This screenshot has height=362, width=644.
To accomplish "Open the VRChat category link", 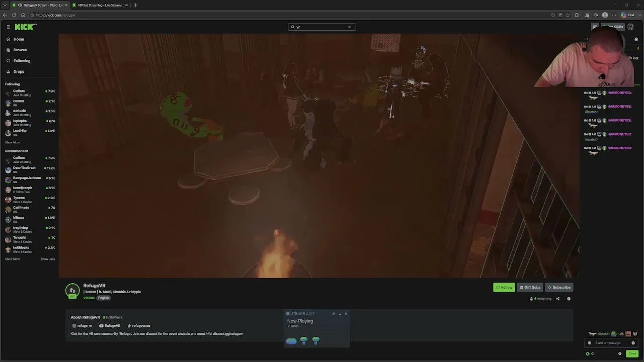I will [x=89, y=298].
